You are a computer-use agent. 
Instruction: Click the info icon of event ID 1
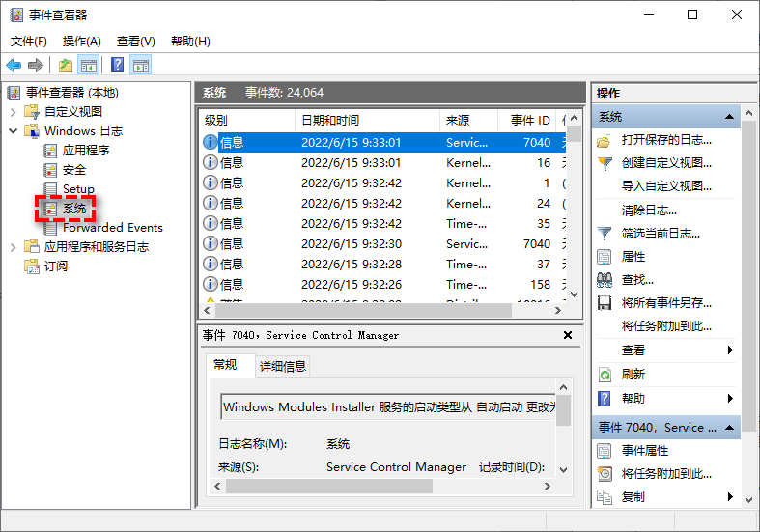pos(210,183)
